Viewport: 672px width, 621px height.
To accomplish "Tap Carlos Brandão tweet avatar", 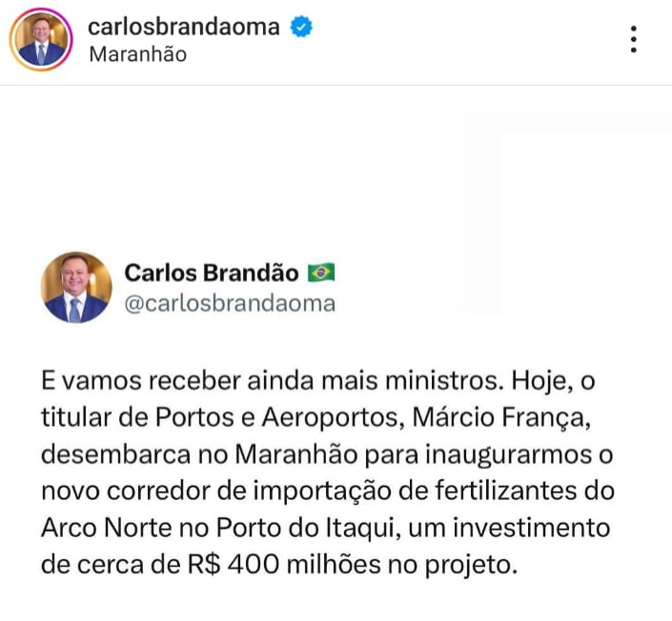I will 76,287.
